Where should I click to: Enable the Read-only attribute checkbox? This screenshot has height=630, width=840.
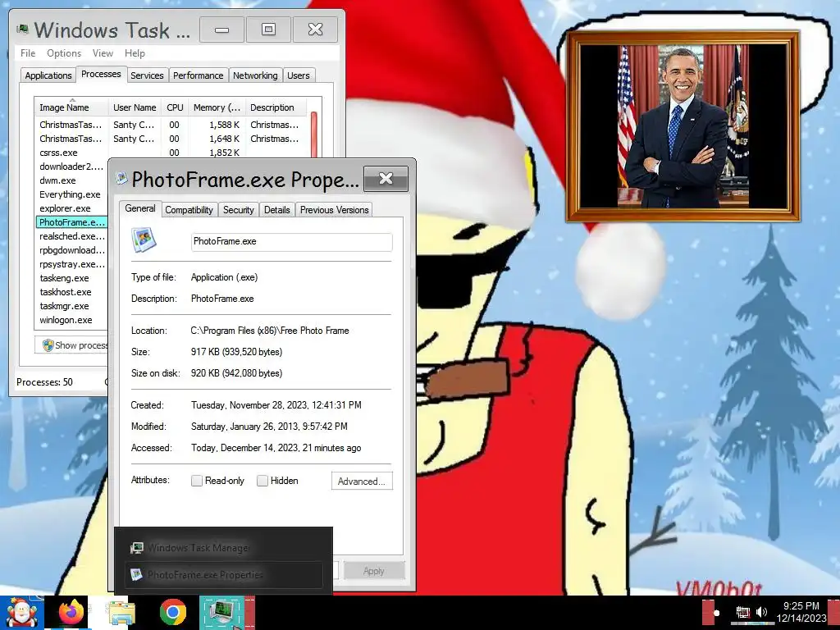click(x=197, y=481)
